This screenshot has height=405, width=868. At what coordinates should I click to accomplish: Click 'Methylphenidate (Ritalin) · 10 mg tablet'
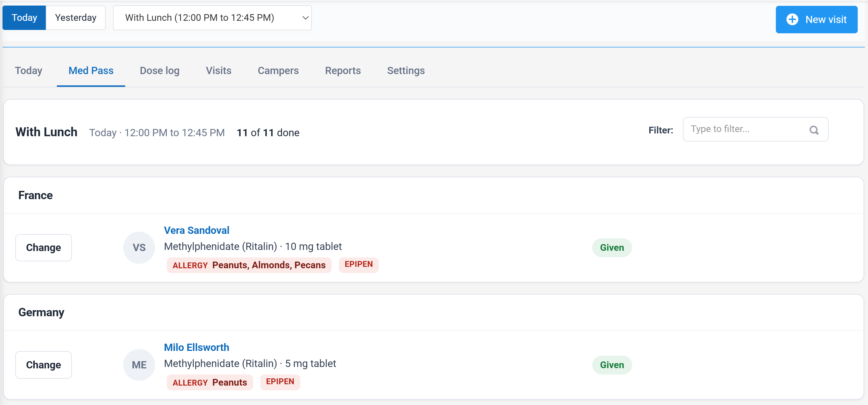coord(253,247)
